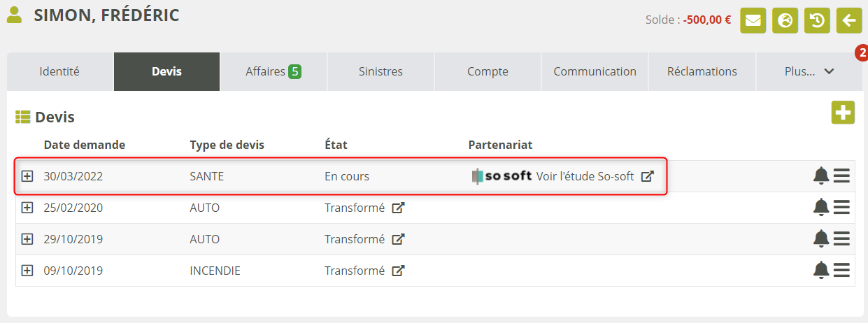Image resolution: width=868 pixels, height=323 pixels.
Task: Expand the 25/02/2020 AUTO devis row
Action: (x=27, y=208)
